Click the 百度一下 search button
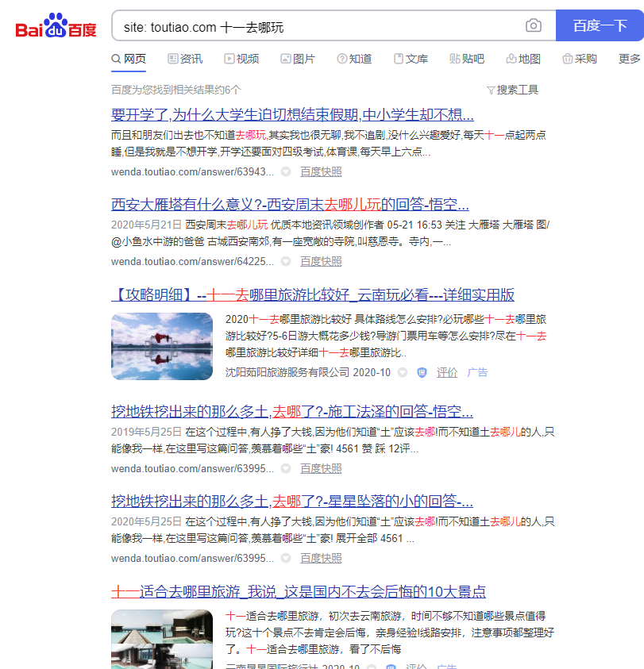The height and width of the screenshot is (669, 644). (x=600, y=25)
